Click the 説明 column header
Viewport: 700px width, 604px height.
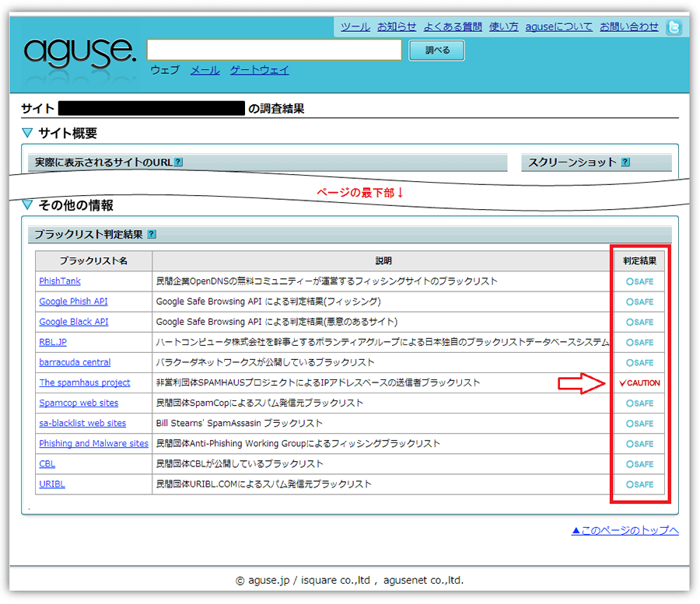tap(383, 261)
